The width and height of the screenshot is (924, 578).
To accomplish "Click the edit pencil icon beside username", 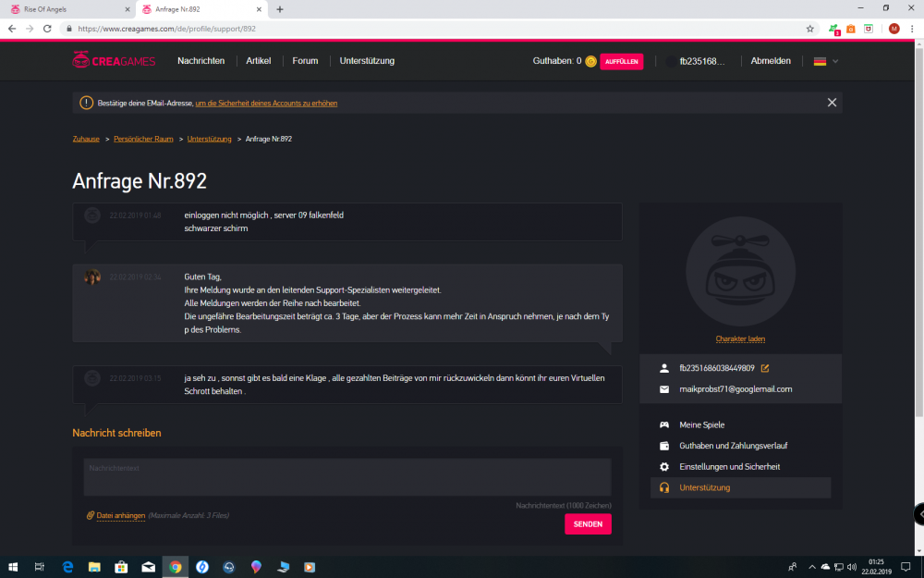I will tap(764, 368).
